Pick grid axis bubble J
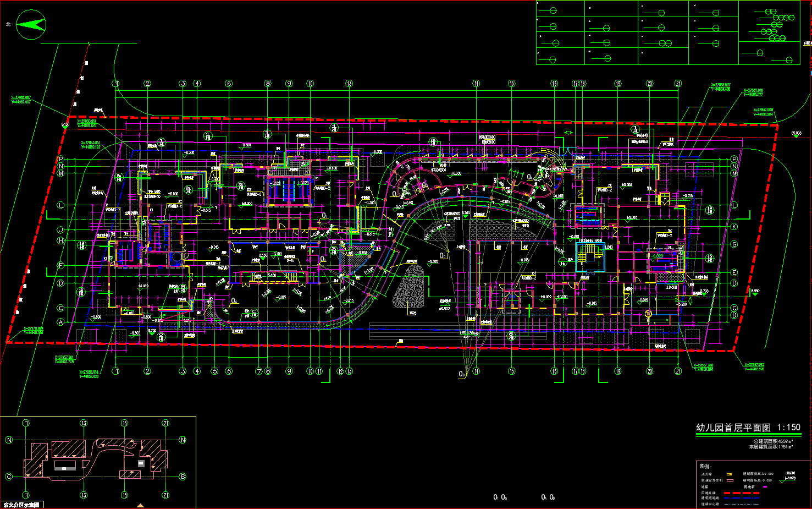 coord(61,230)
